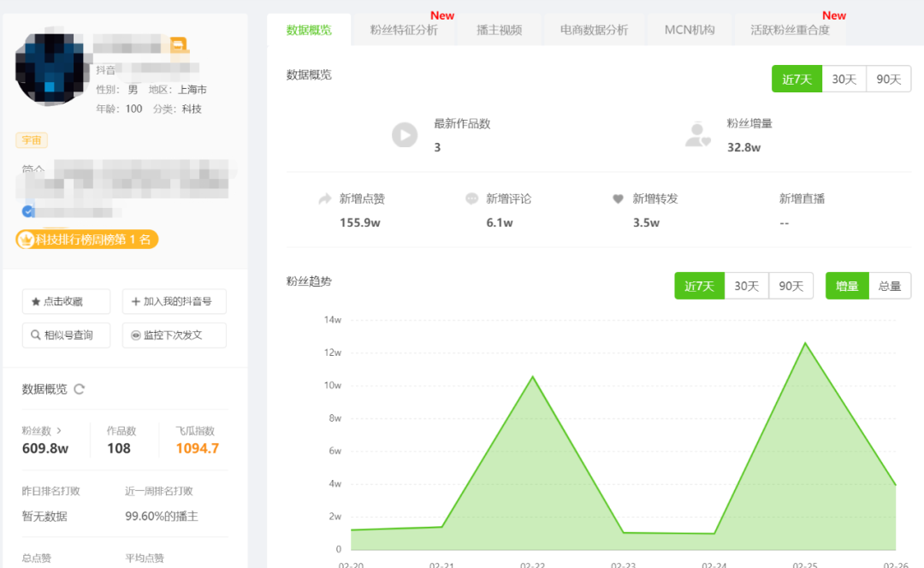Click the heart icon beside 新增转发
The width and height of the screenshot is (924, 568).
(618, 198)
